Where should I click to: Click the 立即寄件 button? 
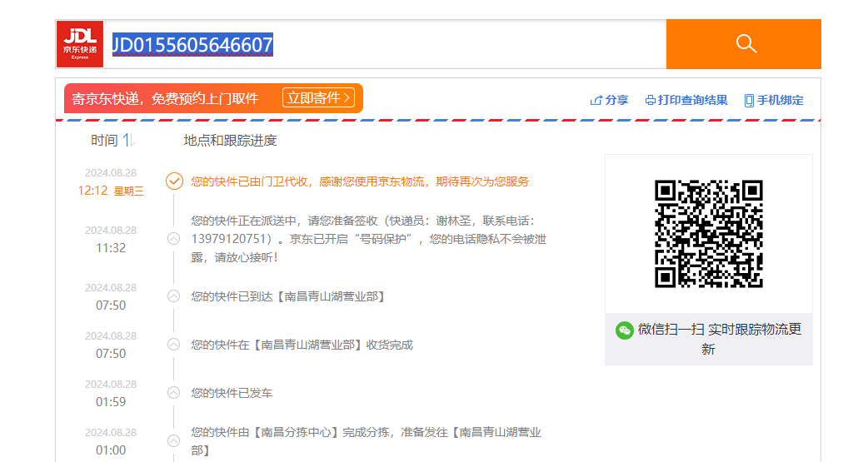[318, 98]
